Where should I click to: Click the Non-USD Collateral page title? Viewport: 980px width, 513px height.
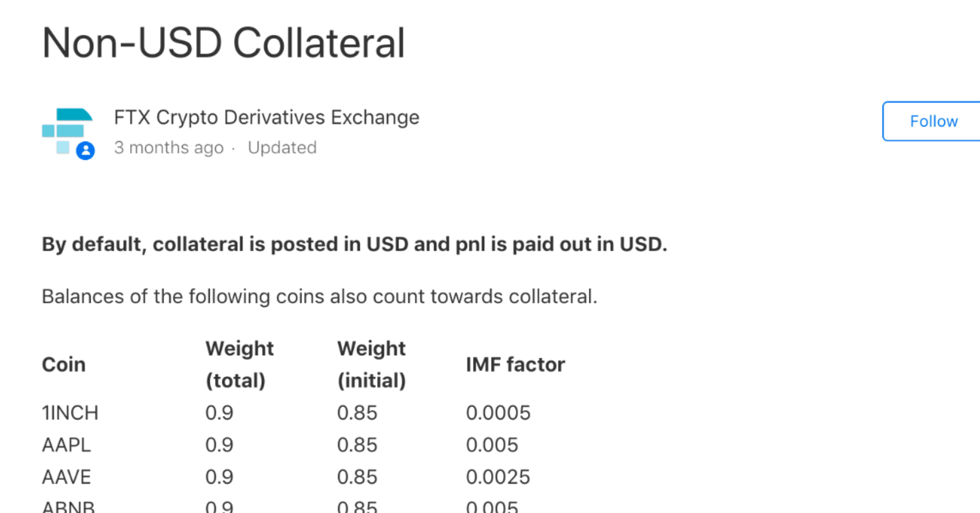coord(223,43)
